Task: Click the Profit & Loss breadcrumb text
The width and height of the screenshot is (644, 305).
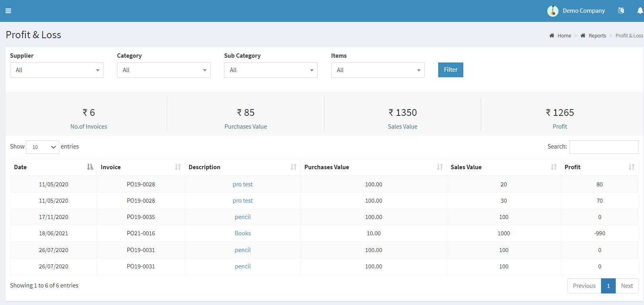Action: (629, 35)
